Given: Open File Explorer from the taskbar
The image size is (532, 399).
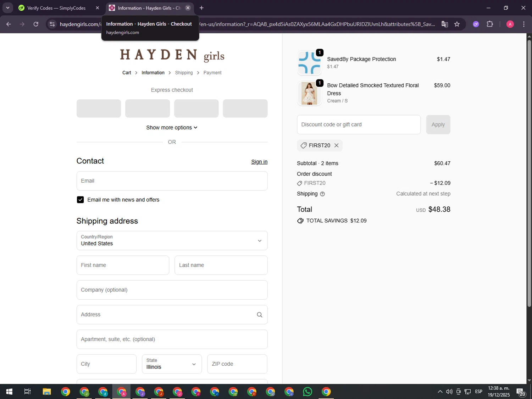Looking at the screenshot, I should pos(47,392).
